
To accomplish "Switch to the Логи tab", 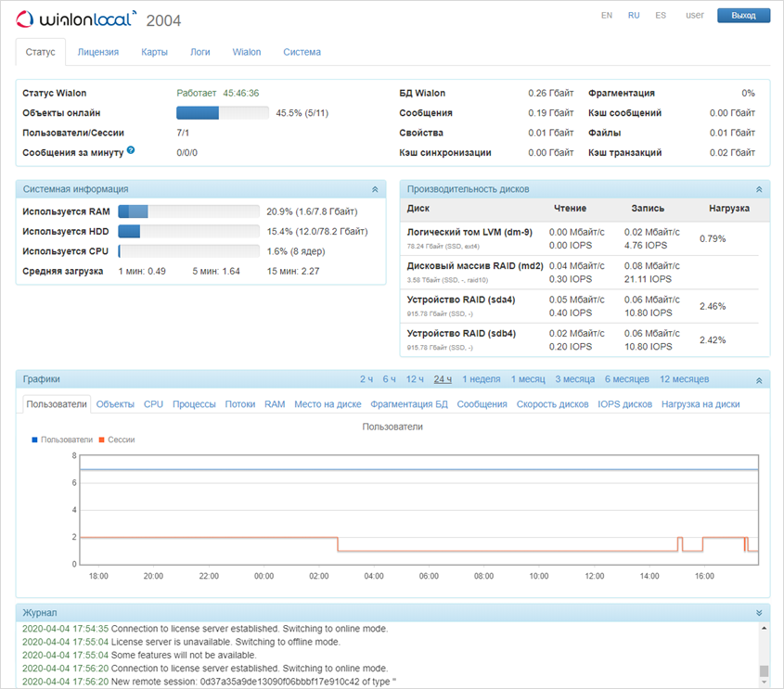I will click(x=199, y=53).
